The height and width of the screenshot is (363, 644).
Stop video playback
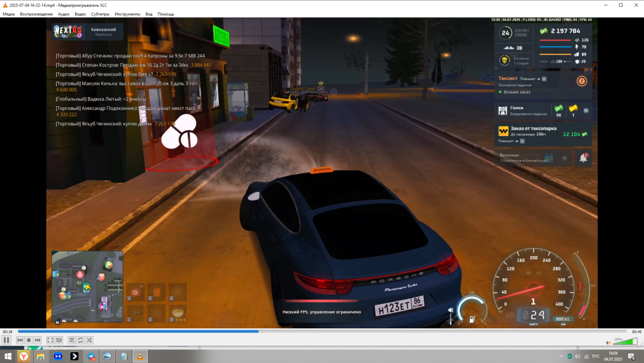coord(29,340)
